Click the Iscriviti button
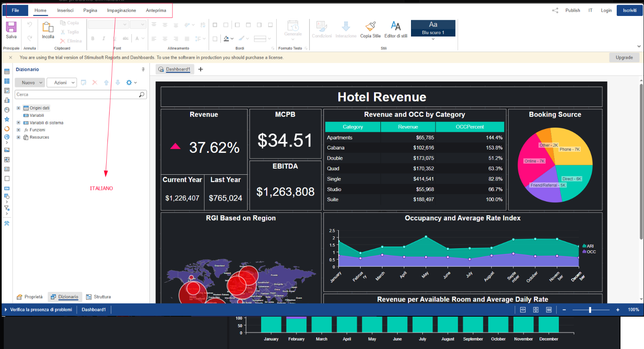This screenshot has width=644, height=349. coord(629,10)
